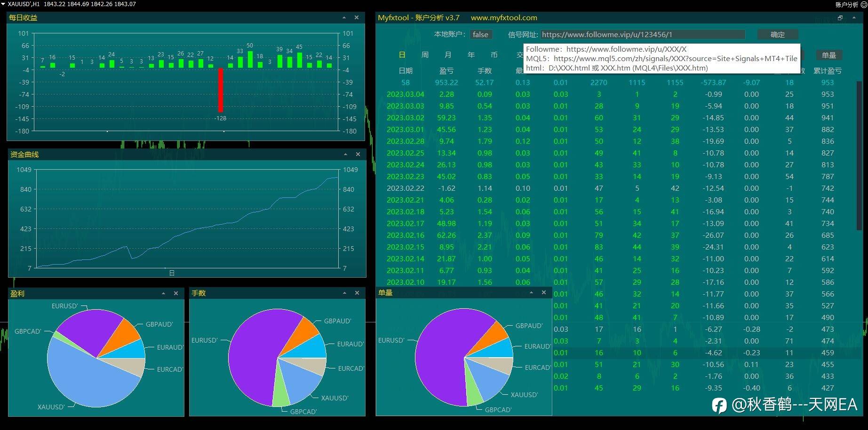Toggle the 本地账户 false switch
868x430 pixels.
pyautogui.click(x=481, y=34)
